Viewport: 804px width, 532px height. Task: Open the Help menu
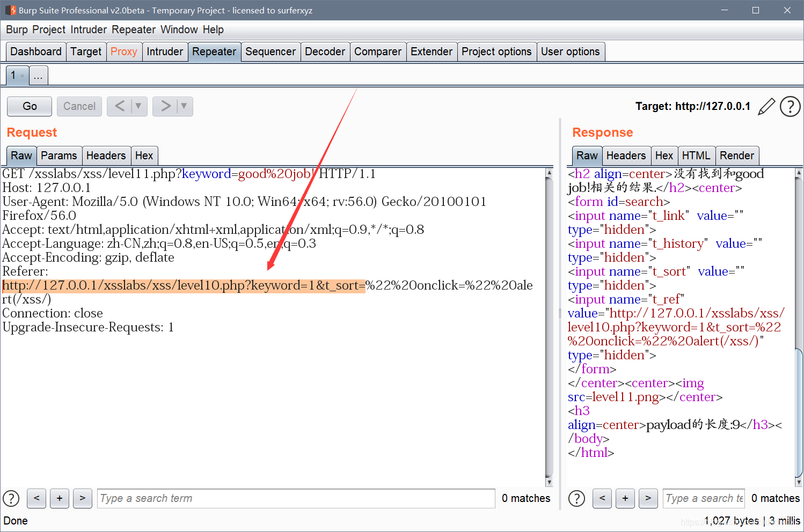coord(213,29)
